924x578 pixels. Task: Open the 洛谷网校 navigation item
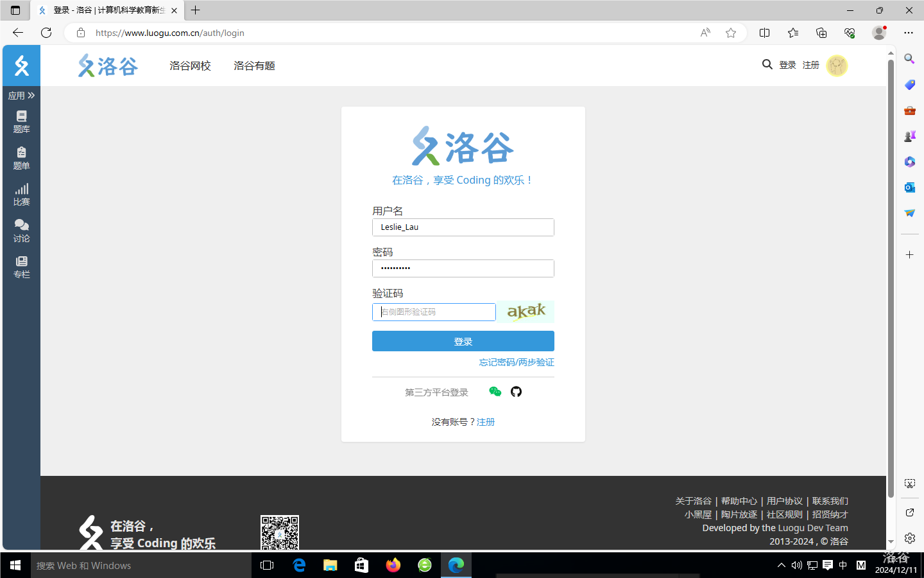[x=190, y=66]
